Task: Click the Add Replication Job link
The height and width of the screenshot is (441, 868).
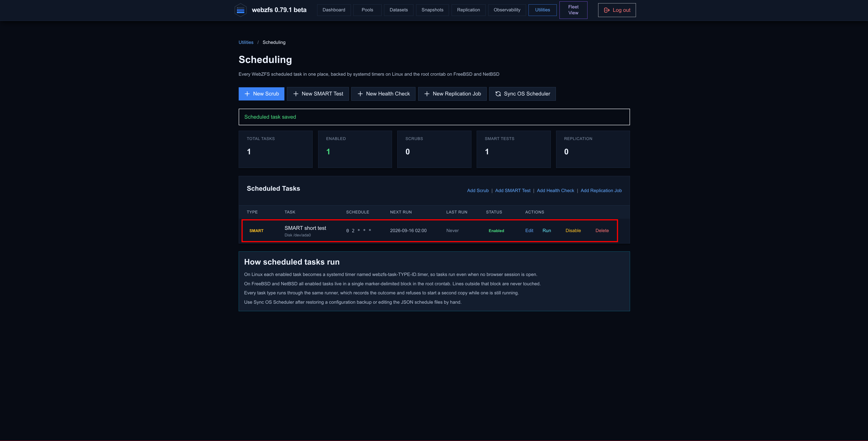Action: click(601, 190)
